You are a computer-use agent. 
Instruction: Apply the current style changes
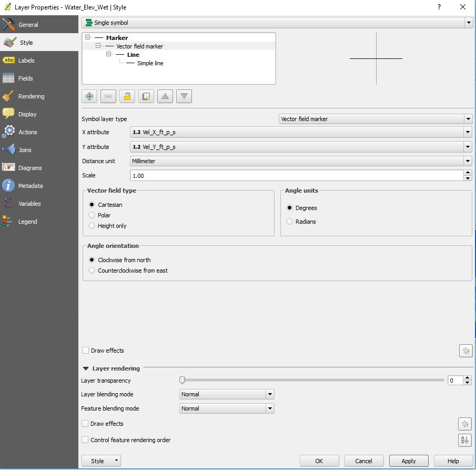408,461
